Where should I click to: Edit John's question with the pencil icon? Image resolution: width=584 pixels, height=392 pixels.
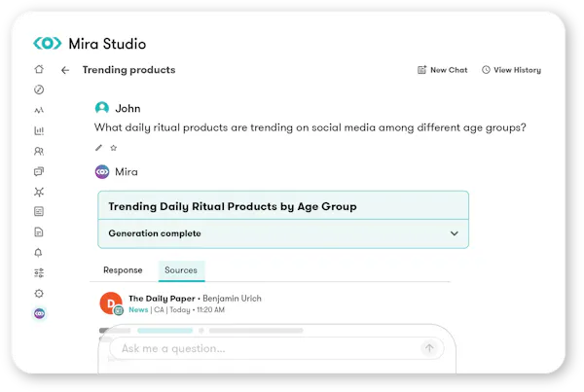coord(98,148)
